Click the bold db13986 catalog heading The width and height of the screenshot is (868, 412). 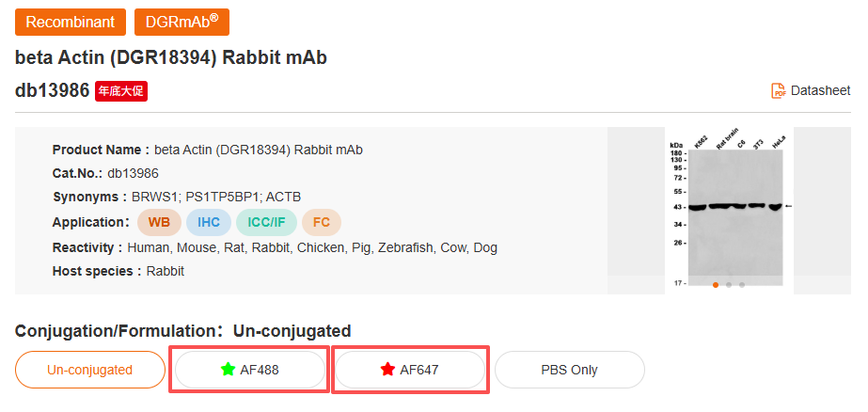pos(52,91)
